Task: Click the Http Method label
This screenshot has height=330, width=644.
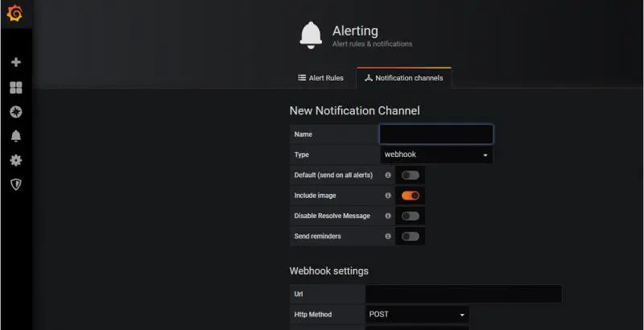Action: pos(313,315)
